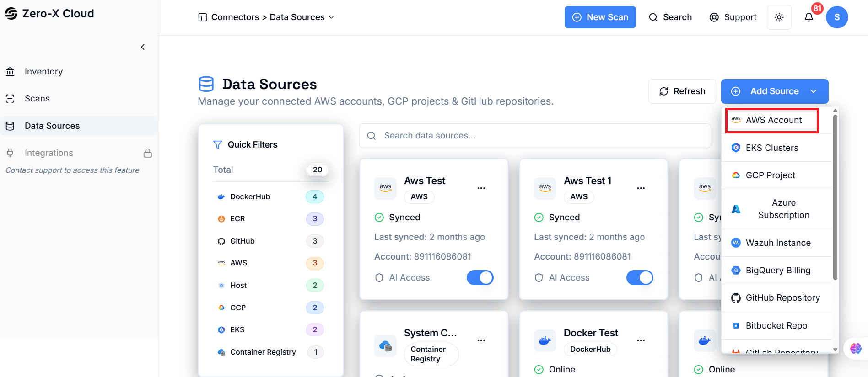This screenshot has width=868, height=377.
Task: Click the AWS logo on Aws Test card
Action: (386, 188)
